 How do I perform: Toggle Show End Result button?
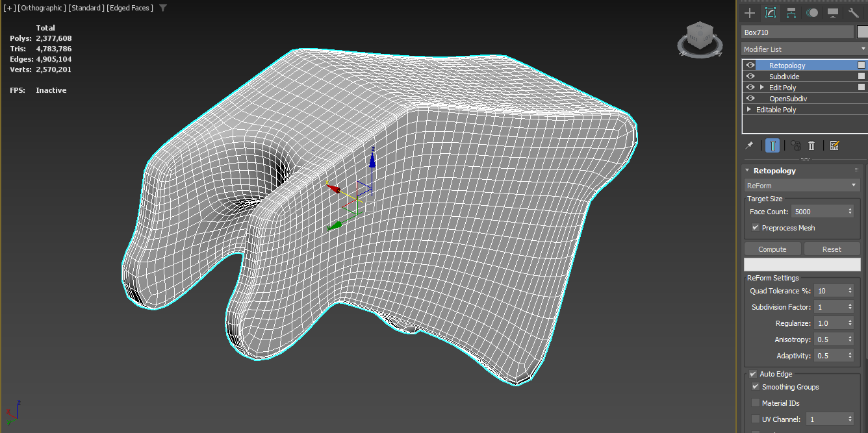point(772,145)
